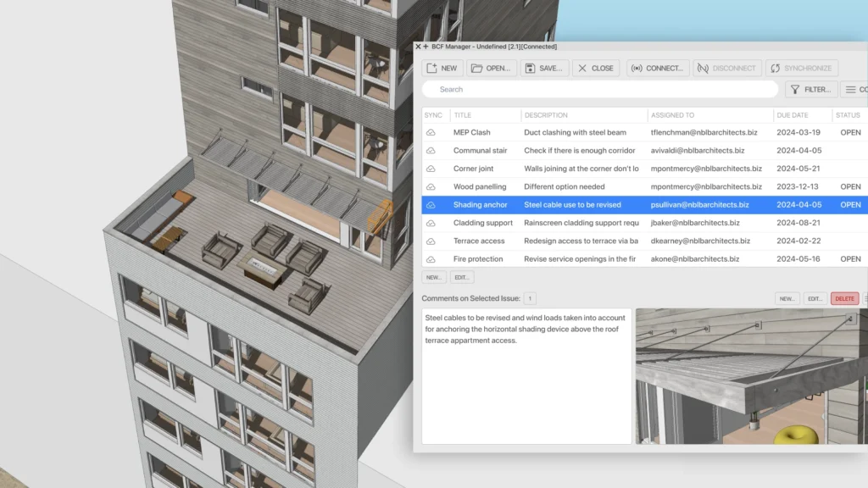
Task: Delete the selected comment with DELETE button
Action: (x=844, y=298)
